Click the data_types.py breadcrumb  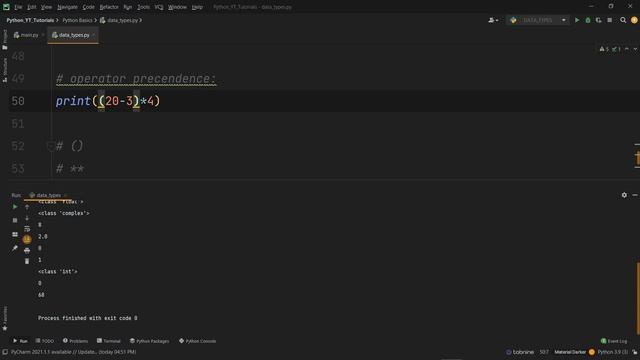coord(119,20)
